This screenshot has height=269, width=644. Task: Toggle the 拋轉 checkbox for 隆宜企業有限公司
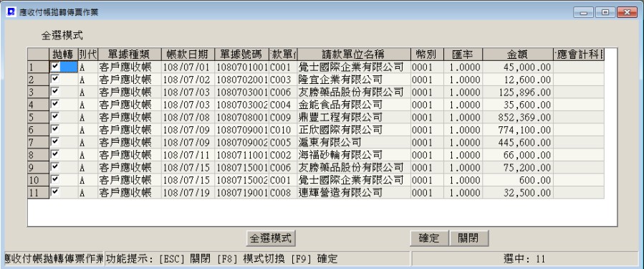coord(54,79)
